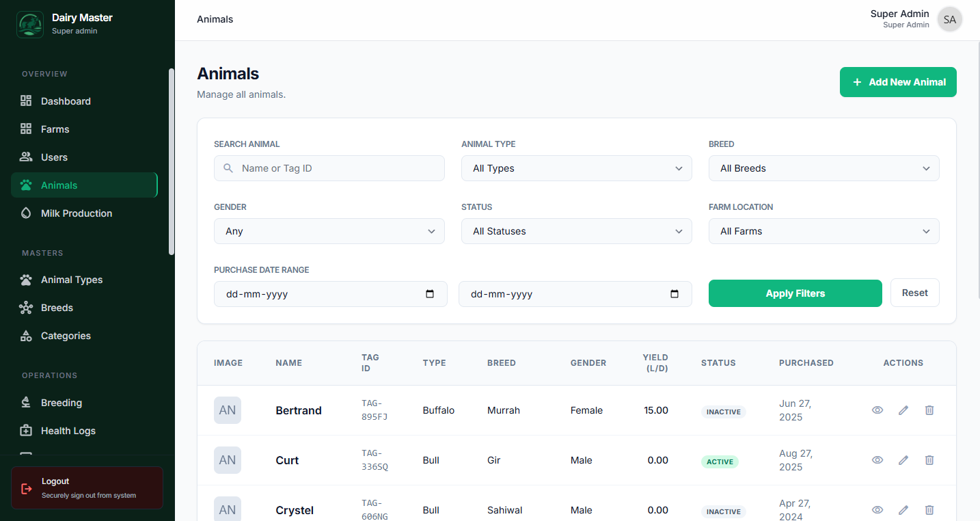Open calendar picker in first purchase date field

(430, 294)
